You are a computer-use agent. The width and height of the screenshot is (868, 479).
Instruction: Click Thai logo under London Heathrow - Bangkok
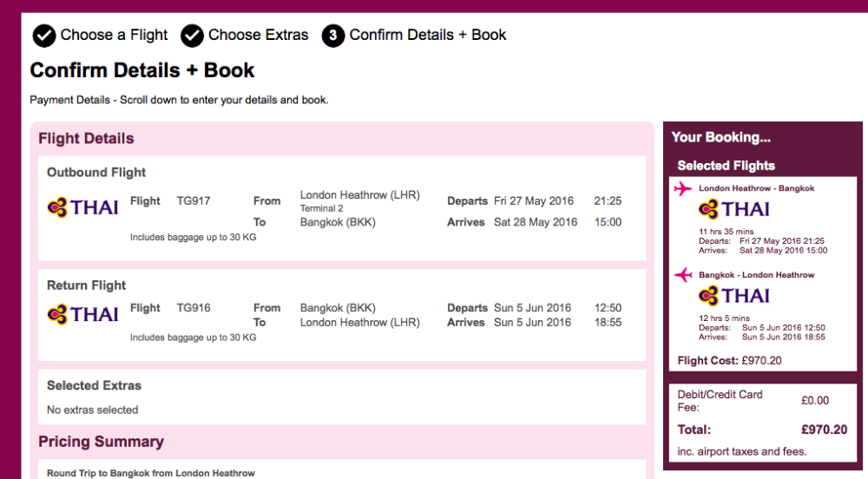tap(733, 209)
